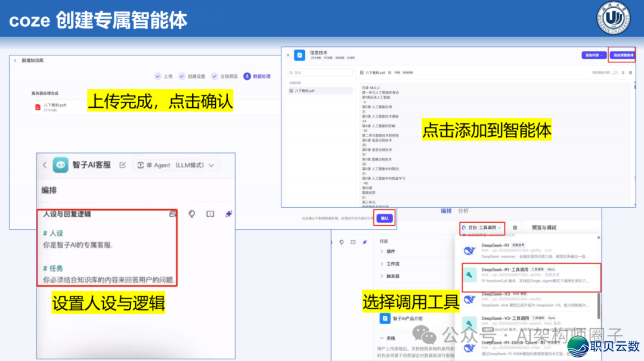Open the 单 Agent (LLM模式) dropdown
The width and height of the screenshot is (644, 361).
point(176,166)
